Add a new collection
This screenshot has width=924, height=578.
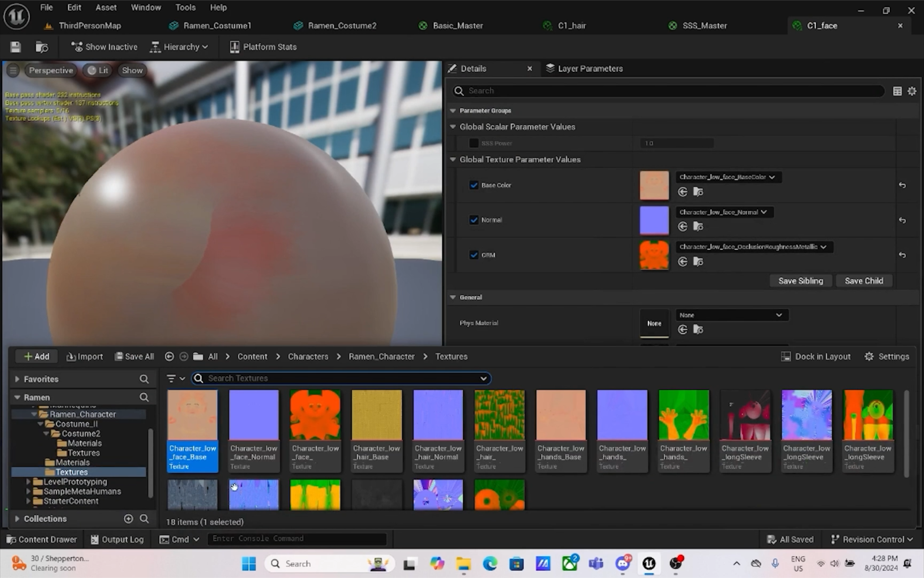coord(128,519)
